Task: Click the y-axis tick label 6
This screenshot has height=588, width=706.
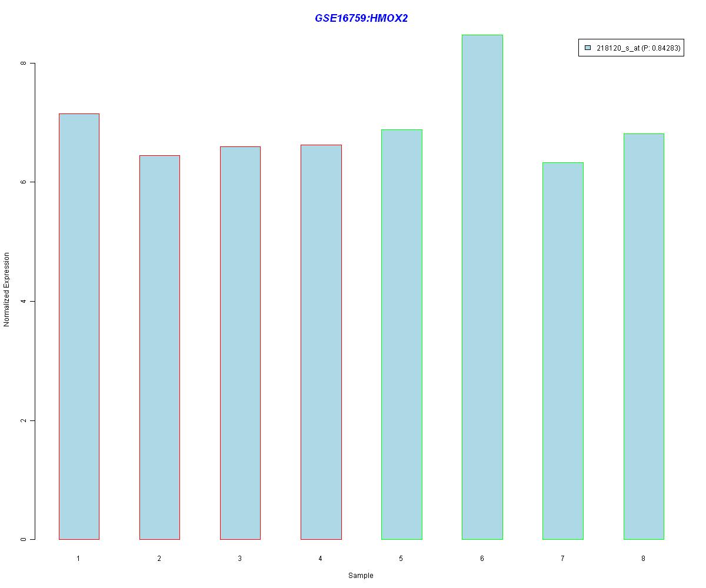Action: pos(24,182)
